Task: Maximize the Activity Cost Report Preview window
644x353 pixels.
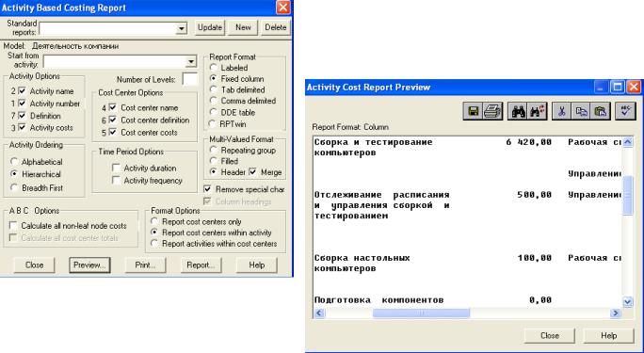Action: (617, 87)
